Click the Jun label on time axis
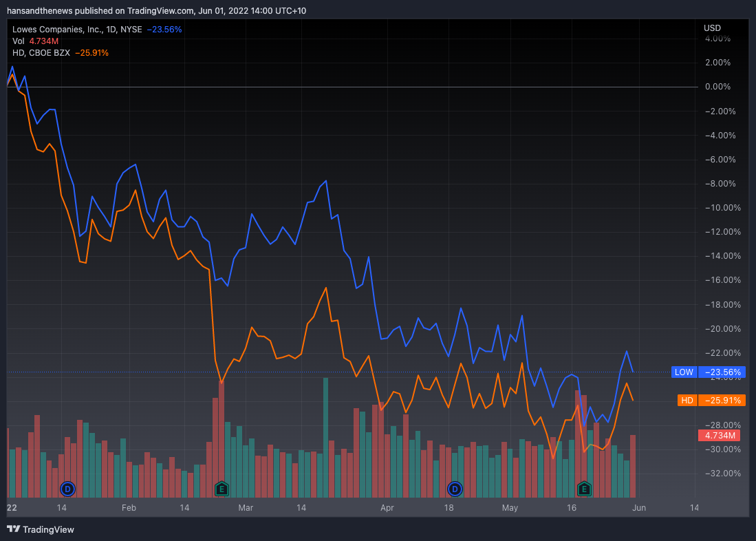The height and width of the screenshot is (541, 756). click(x=638, y=508)
